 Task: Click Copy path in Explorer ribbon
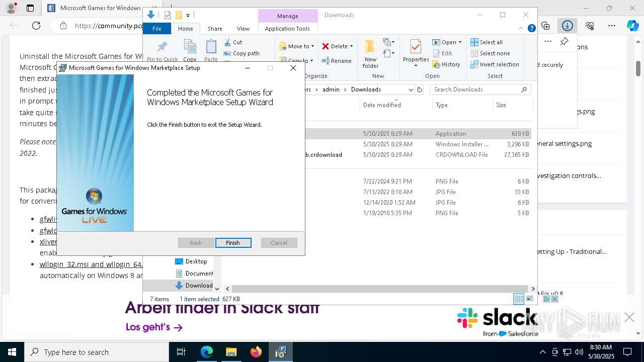(x=242, y=53)
